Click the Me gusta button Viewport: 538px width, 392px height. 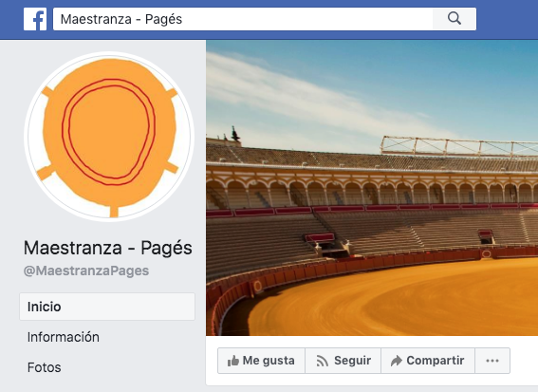coord(261,361)
